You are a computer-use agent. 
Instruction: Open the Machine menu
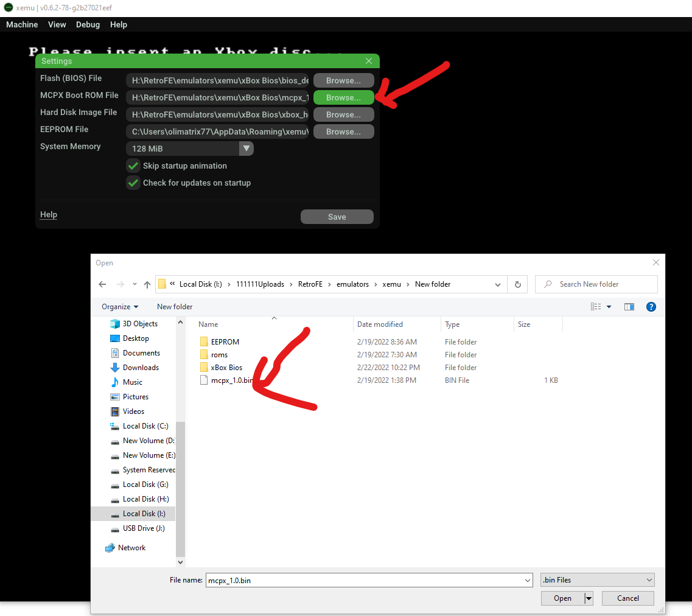(x=22, y=25)
